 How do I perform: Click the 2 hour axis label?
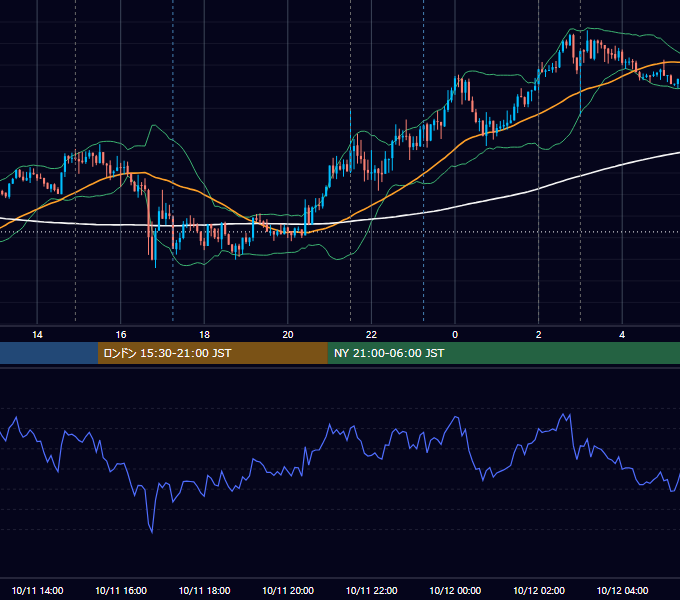(539, 335)
